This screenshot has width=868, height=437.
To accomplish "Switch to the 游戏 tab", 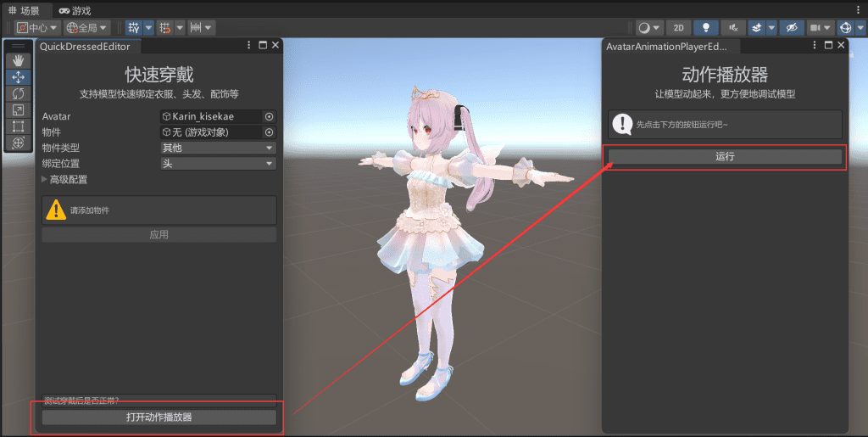I will coord(75,10).
